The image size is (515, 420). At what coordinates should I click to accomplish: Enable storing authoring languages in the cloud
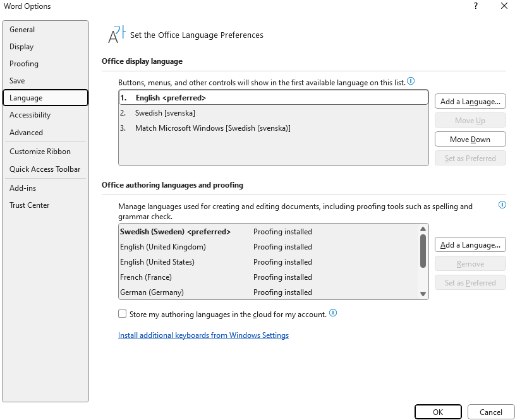click(122, 314)
